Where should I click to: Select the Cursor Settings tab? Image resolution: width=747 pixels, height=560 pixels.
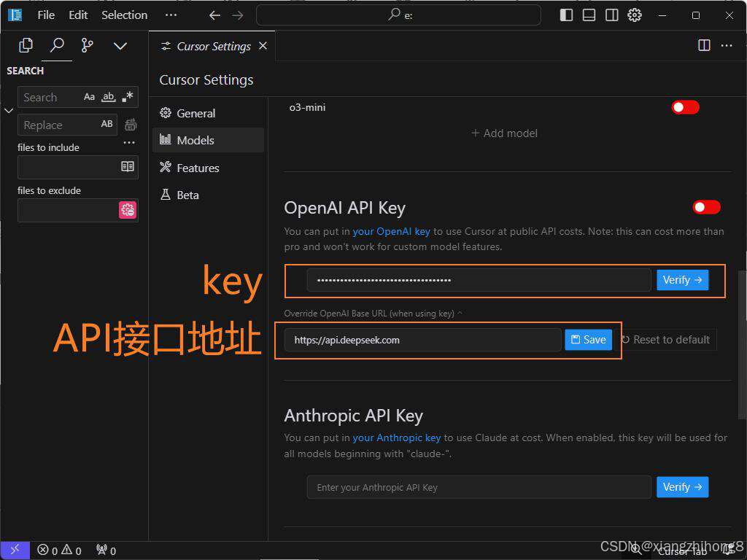click(214, 46)
